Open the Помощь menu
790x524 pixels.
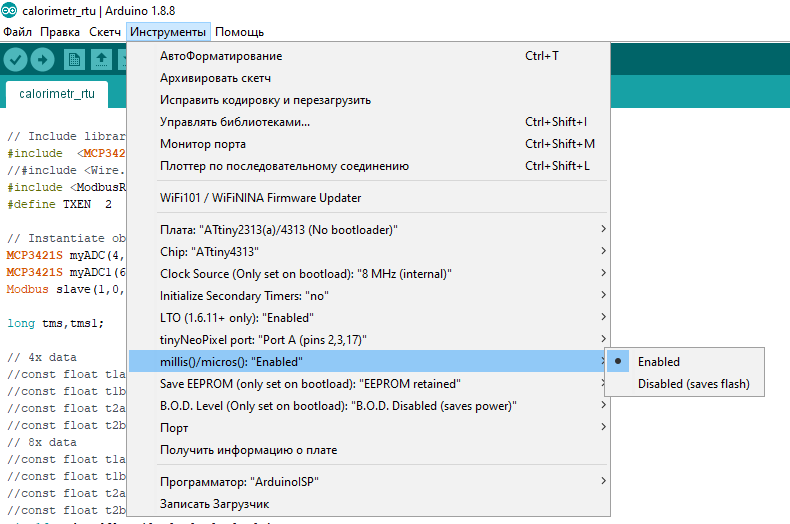[x=239, y=32]
